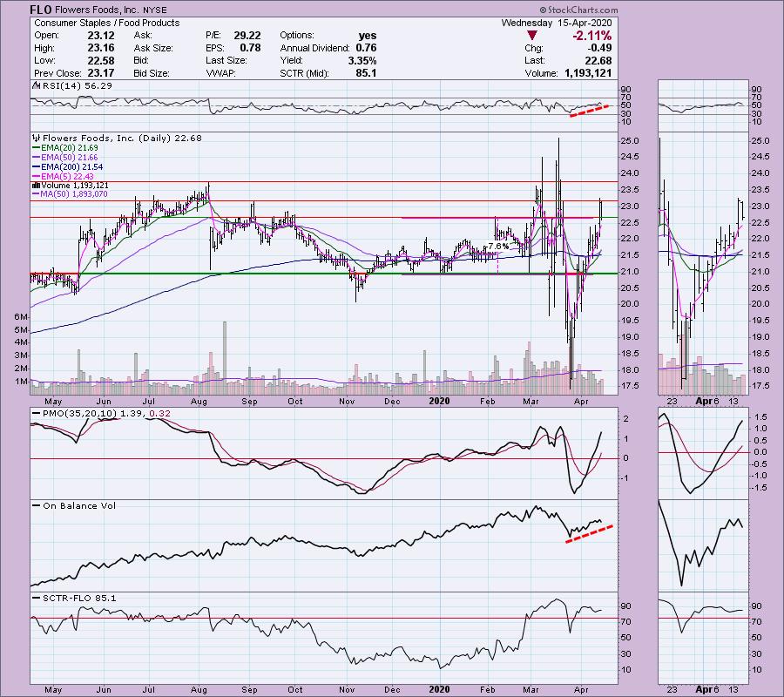Click the P/E value 29.22

tap(247, 36)
